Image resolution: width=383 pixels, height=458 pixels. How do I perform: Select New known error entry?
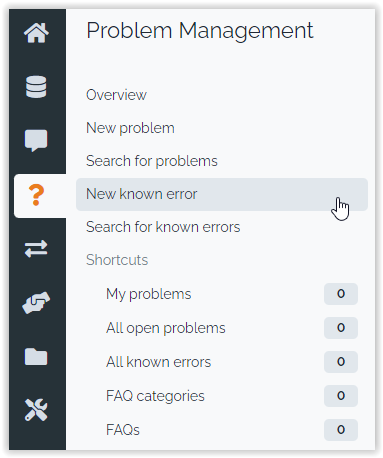pos(222,194)
